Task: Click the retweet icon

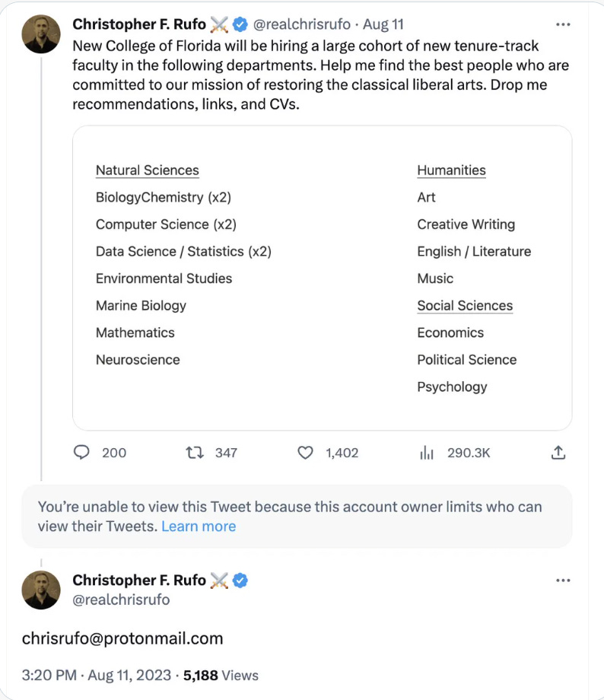Action: 196,453
